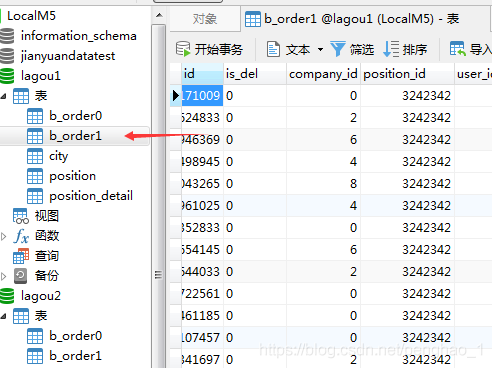Screen dimensions: 492x368
Task: Click the Queries (查询) icon
Action: [x=21, y=256]
